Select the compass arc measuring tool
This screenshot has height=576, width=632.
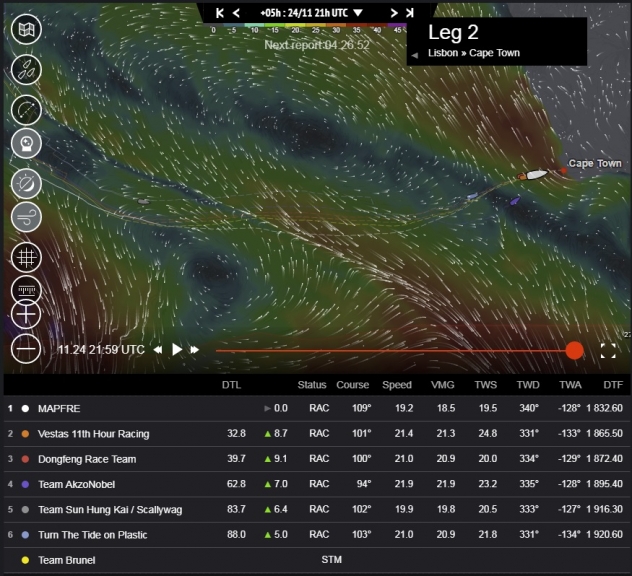point(26,110)
